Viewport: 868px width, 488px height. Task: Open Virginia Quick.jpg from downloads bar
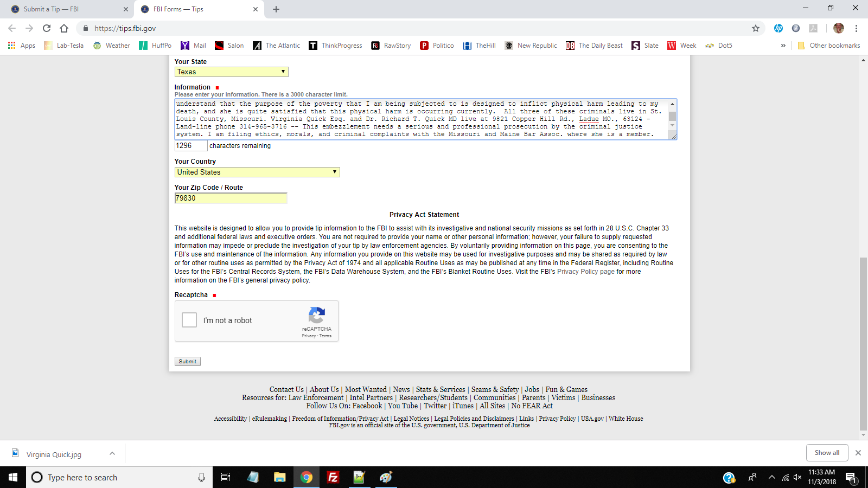(x=54, y=454)
